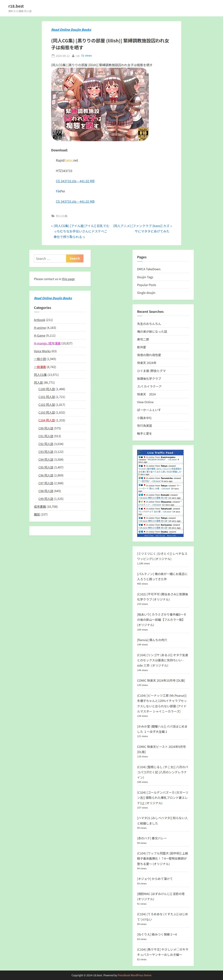Open the r18.best site title link

(x=16, y=6)
